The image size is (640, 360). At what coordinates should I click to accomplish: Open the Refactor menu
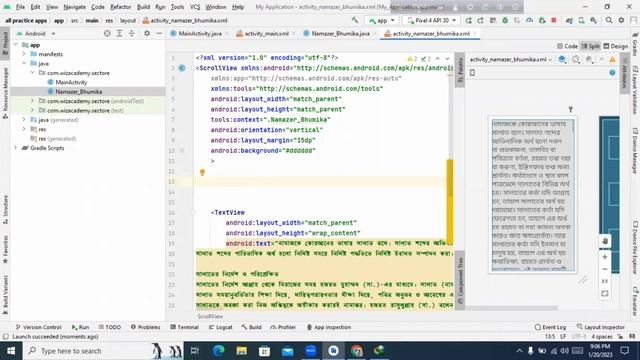click(x=120, y=7)
